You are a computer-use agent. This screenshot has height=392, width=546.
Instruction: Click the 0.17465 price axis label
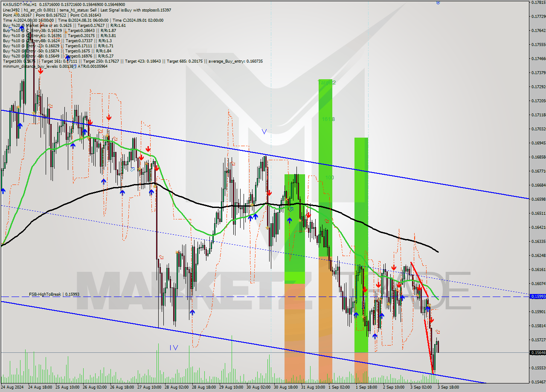(538, 58)
